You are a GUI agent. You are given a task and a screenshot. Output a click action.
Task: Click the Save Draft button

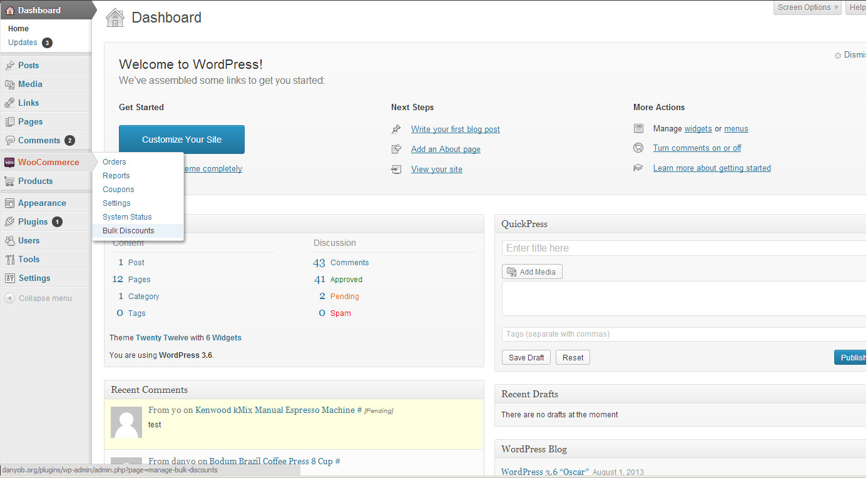(526, 358)
